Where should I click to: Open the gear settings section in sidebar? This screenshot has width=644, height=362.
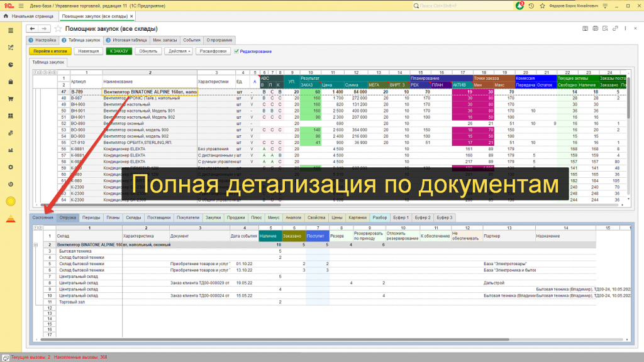[11, 167]
